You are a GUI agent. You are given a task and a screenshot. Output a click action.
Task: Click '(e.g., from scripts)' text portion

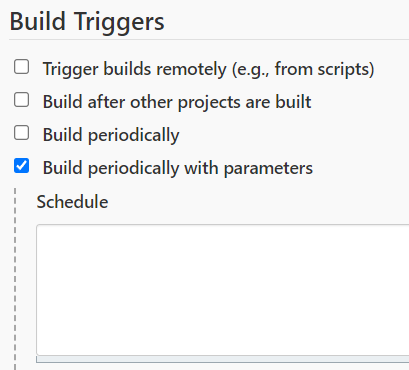[303, 69]
